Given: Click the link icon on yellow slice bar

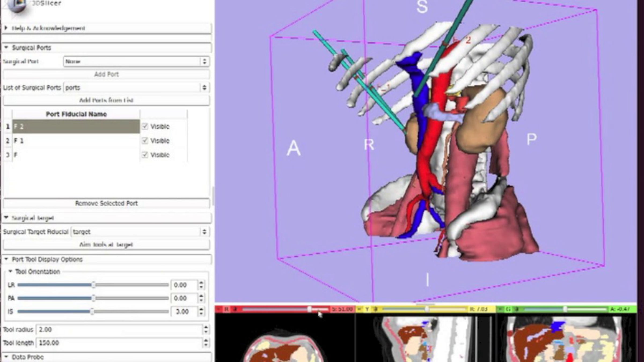Looking at the screenshot, I should click(x=376, y=309).
